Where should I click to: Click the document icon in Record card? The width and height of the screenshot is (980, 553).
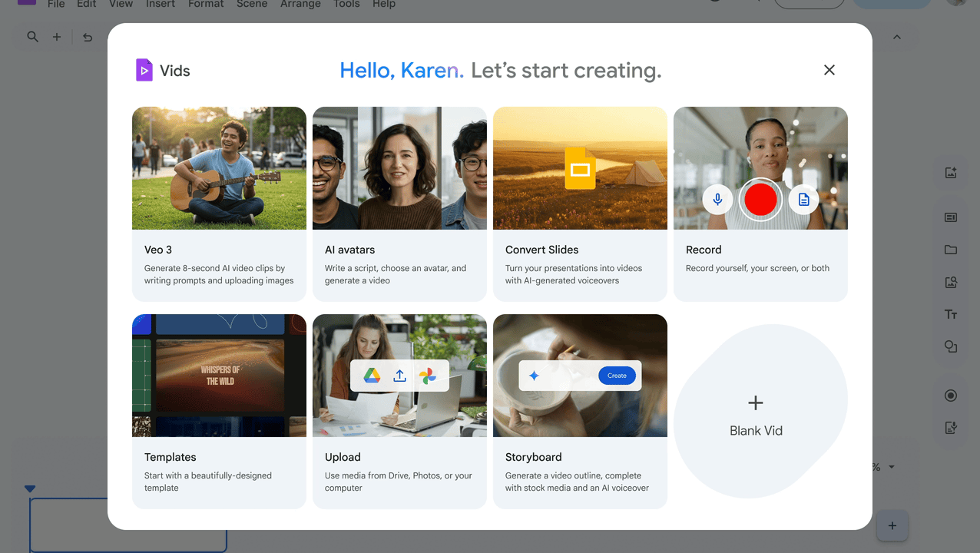point(803,200)
